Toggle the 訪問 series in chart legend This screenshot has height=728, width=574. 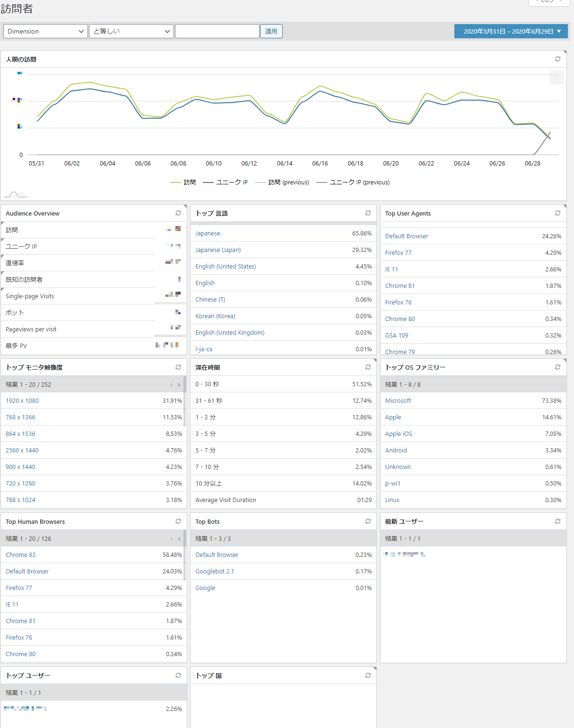(183, 182)
